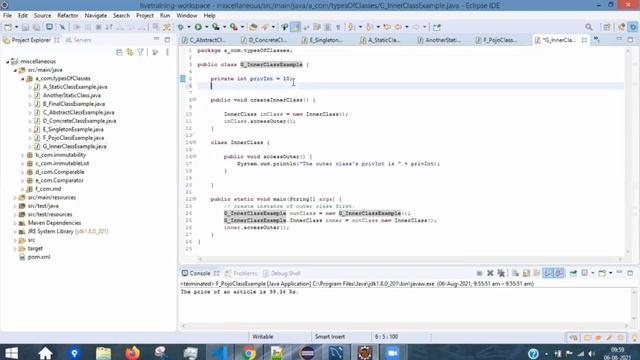
Task: Click the Project Explorer filter icon
Action: pos(140,52)
